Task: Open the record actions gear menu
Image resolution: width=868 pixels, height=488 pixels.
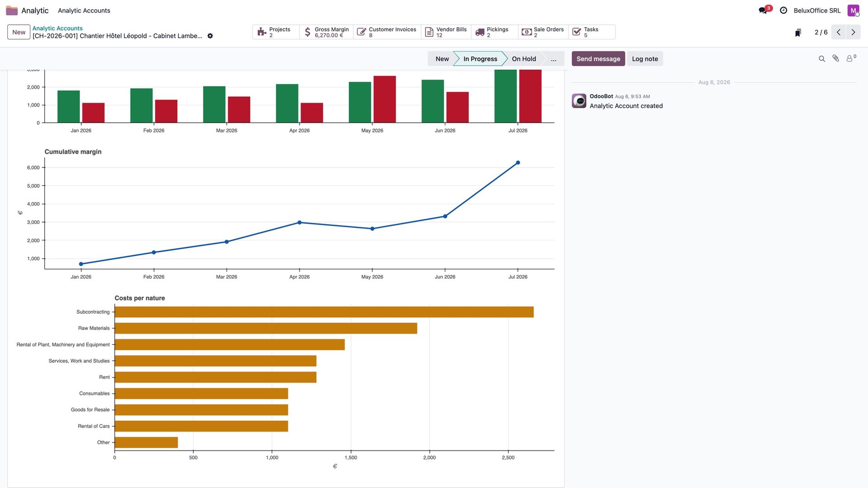Action: (210, 36)
